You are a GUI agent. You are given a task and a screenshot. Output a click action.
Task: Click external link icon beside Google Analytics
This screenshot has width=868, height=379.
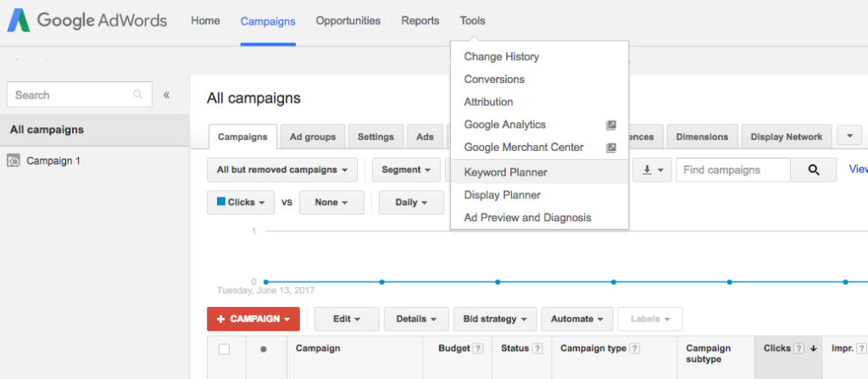point(610,125)
